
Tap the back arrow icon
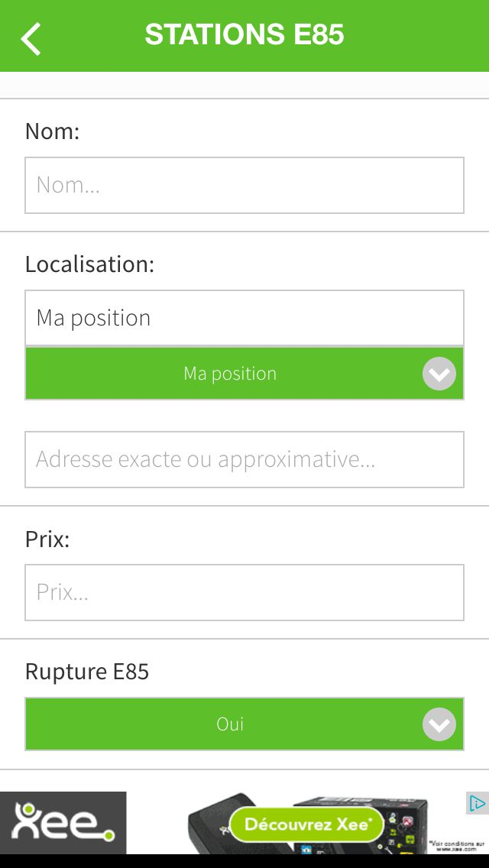(x=31, y=38)
